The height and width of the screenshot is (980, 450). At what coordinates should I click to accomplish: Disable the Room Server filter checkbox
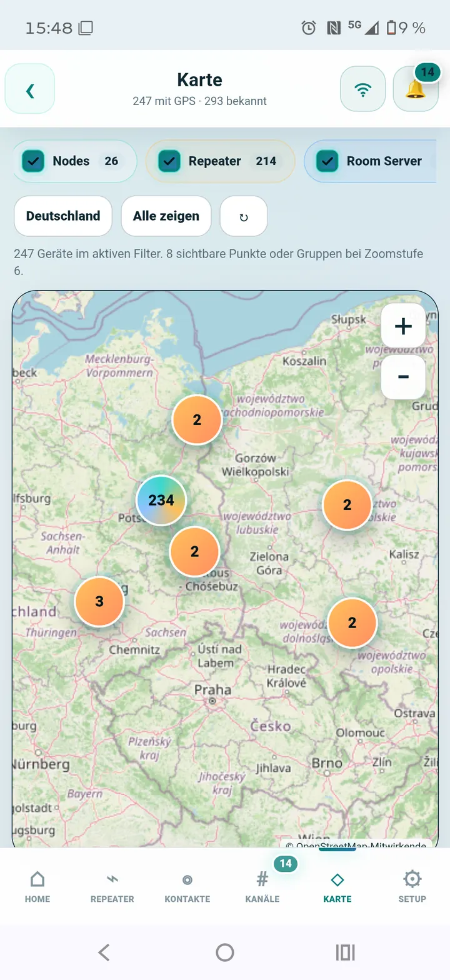pos(327,161)
